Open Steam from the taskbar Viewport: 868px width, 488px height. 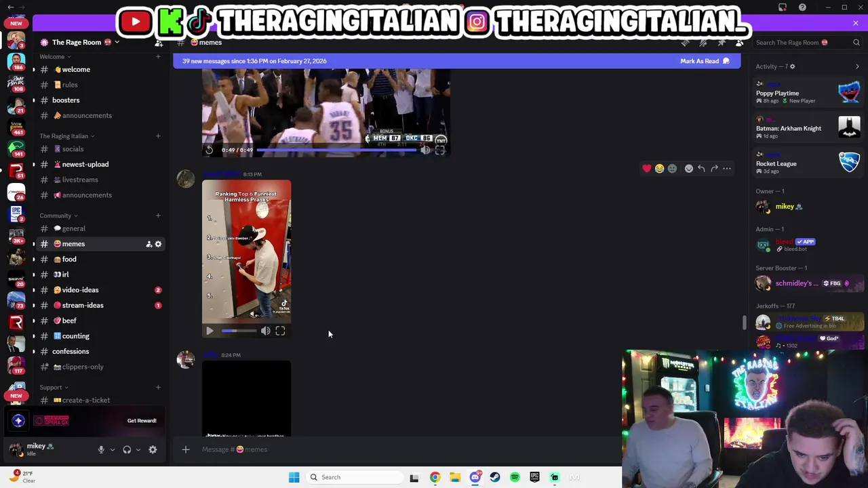[x=495, y=477]
